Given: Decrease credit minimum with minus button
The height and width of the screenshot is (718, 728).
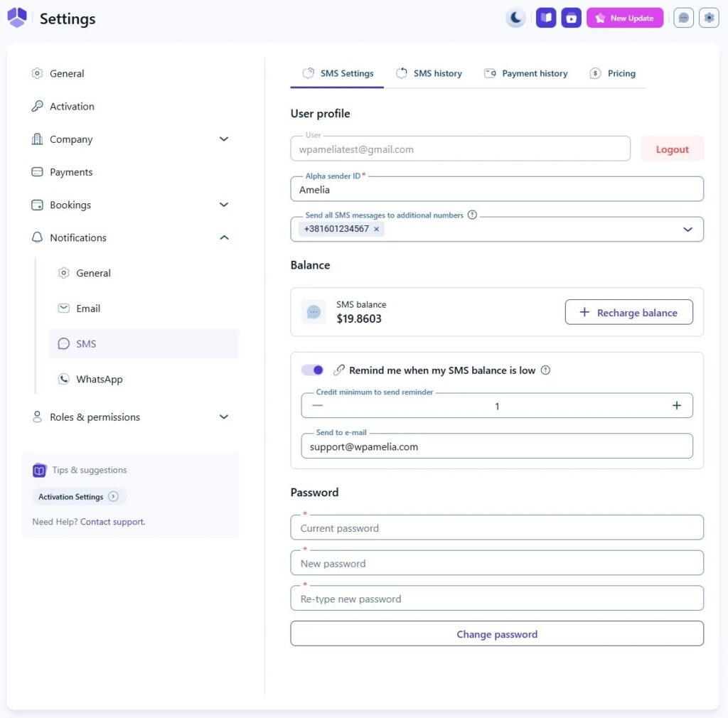Looking at the screenshot, I should click(x=318, y=405).
